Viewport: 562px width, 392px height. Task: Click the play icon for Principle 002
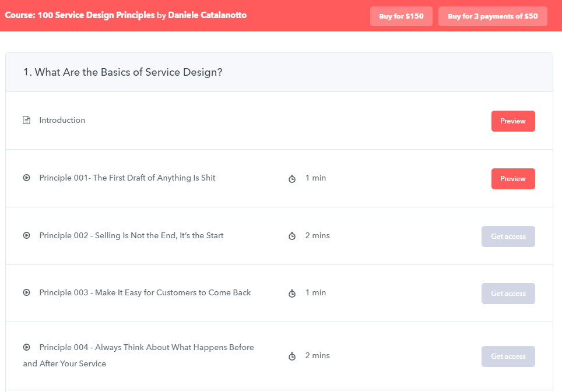coord(26,235)
